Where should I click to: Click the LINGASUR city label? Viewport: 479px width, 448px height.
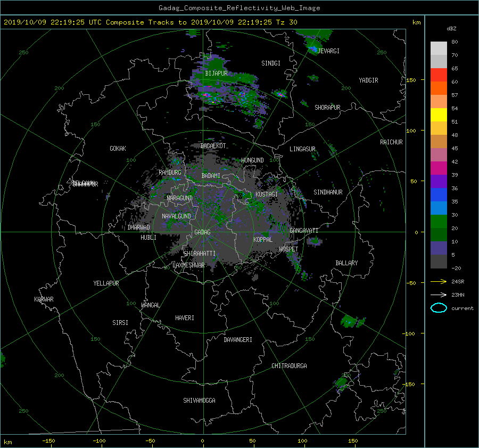click(302, 149)
